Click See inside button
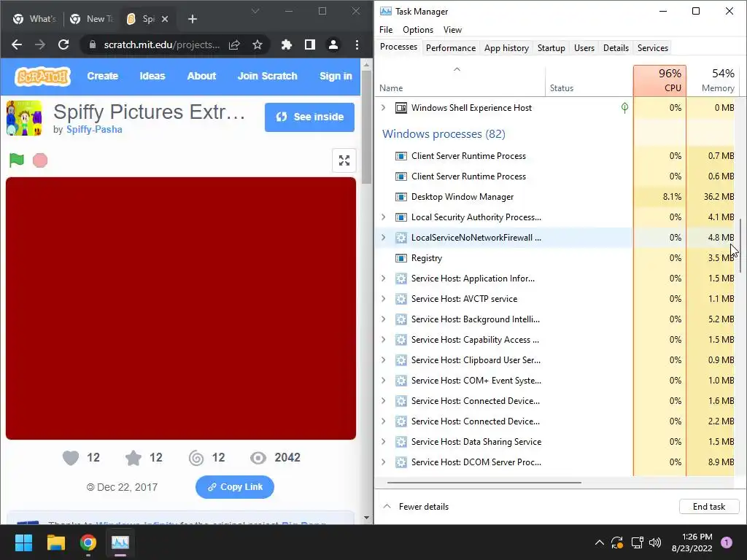 (x=309, y=117)
